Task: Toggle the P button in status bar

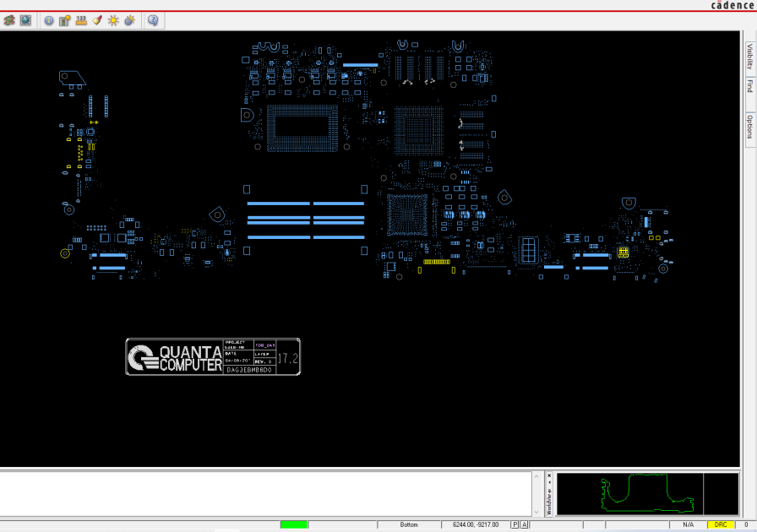Action: 515,524
